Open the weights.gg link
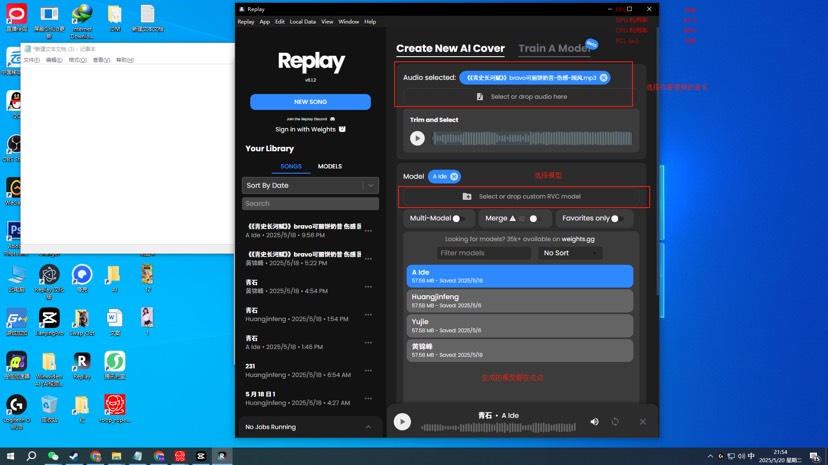828x465 pixels. 578,239
